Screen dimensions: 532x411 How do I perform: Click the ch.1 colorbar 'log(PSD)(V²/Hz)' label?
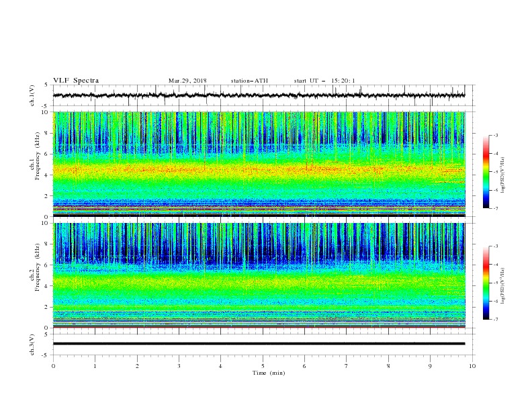(503, 175)
